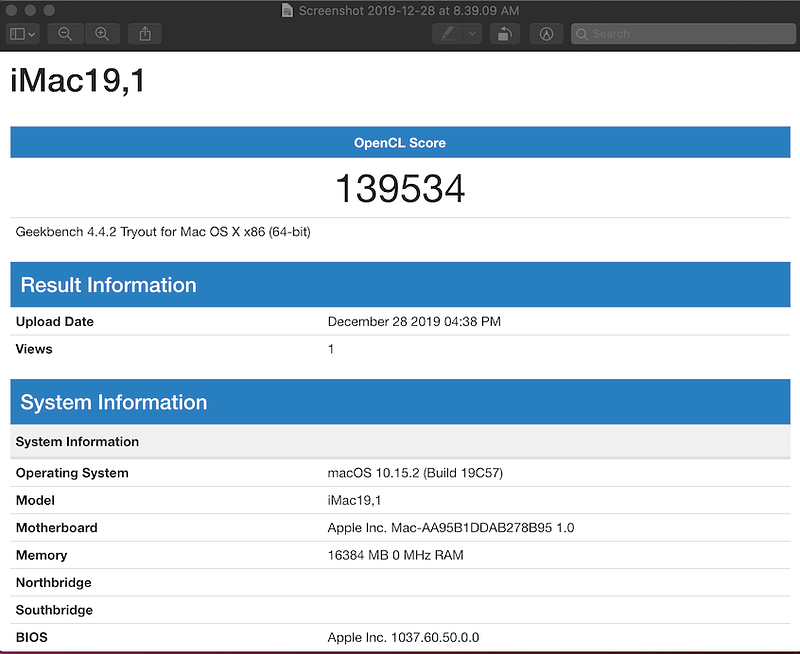Rotate the image with the Rotate icon
800x654 pixels.
point(505,34)
